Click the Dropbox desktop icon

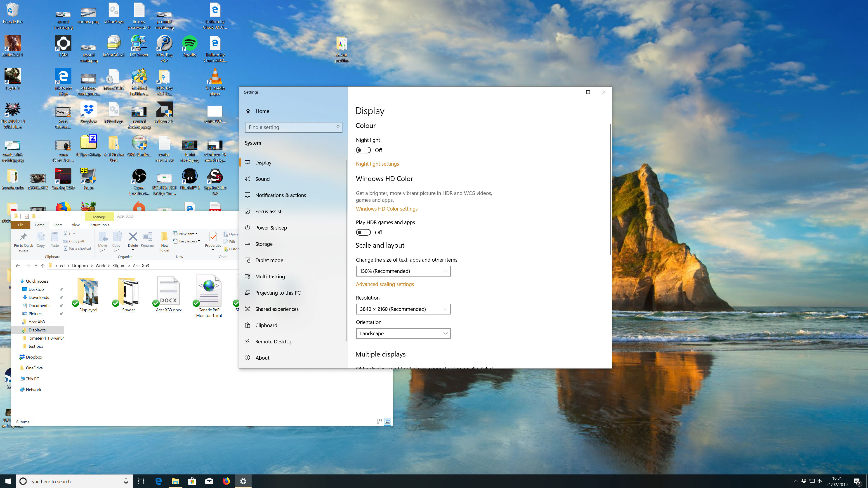pyautogui.click(x=88, y=112)
